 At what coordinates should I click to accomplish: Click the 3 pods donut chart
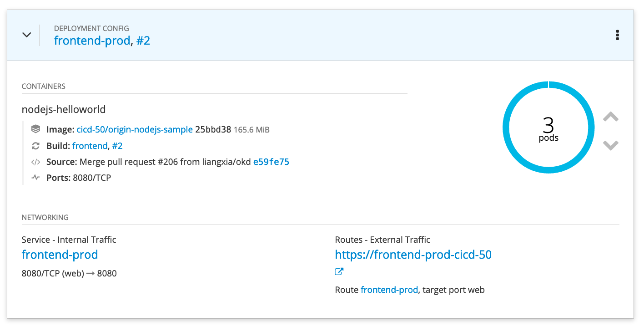tap(548, 128)
